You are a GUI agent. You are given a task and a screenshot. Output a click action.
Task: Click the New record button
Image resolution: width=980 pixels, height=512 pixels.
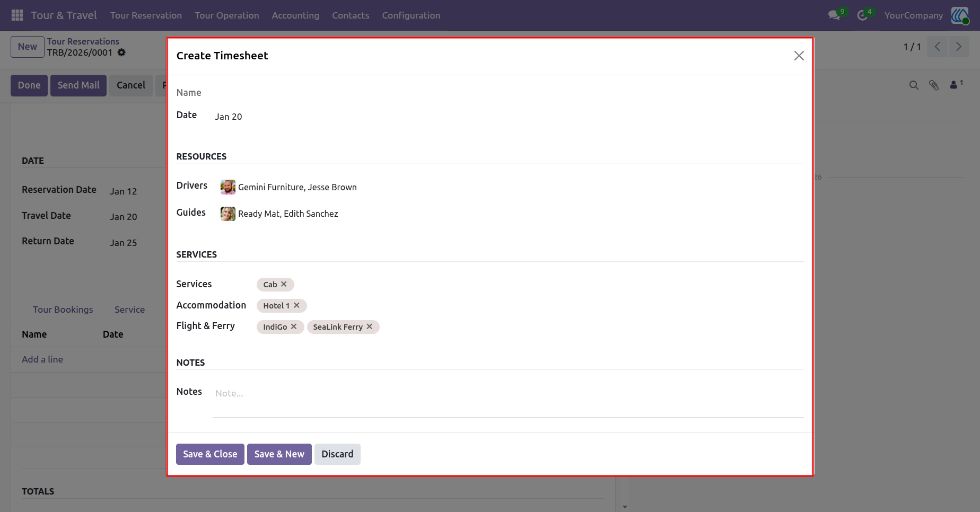click(28, 47)
